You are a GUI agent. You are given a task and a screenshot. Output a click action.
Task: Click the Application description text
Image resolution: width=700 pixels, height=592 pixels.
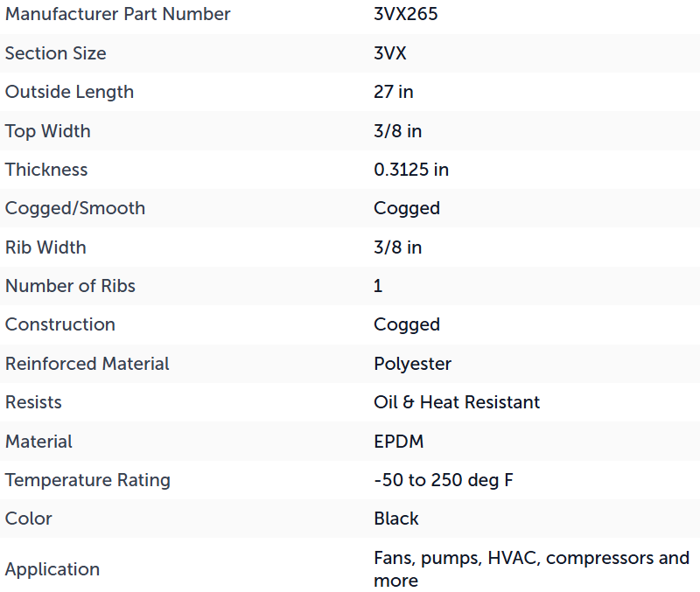click(x=531, y=569)
